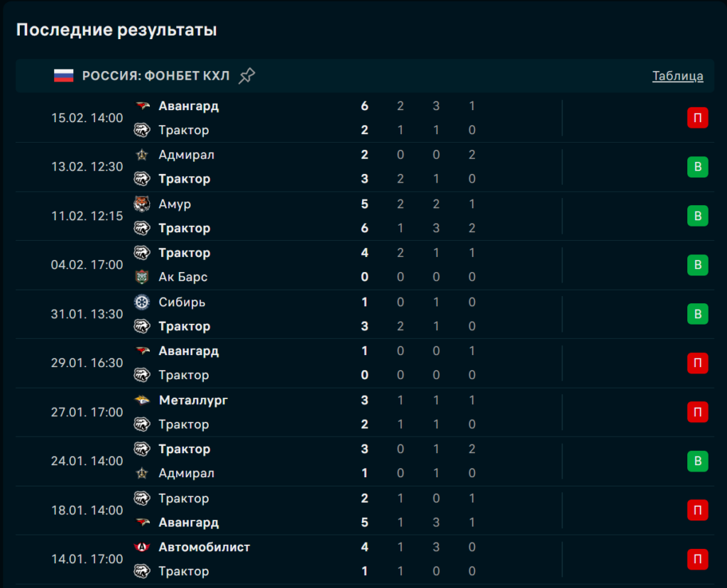The width and height of the screenshot is (727, 588).
Task: Click the Avtomobilist team logo
Action: tap(142, 548)
